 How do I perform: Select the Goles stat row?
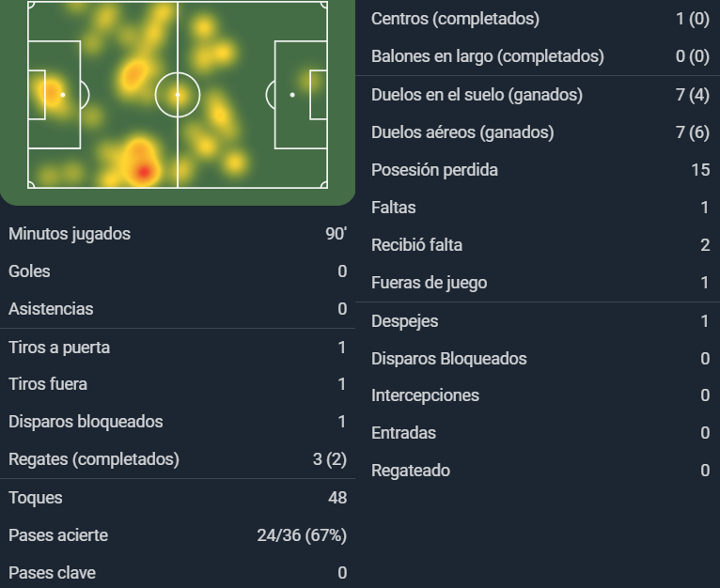tap(178, 271)
